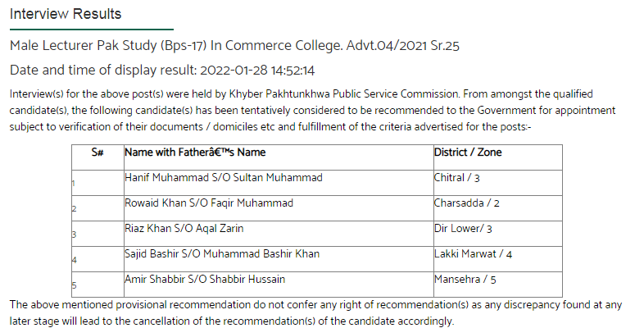Select the Male Lecturer Pak Study post title
The image size is (644, 328).
[x=234, y=45]
